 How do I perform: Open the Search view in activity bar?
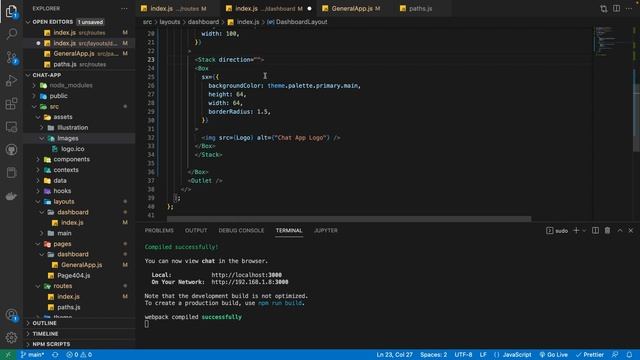(x=11, y=34)
